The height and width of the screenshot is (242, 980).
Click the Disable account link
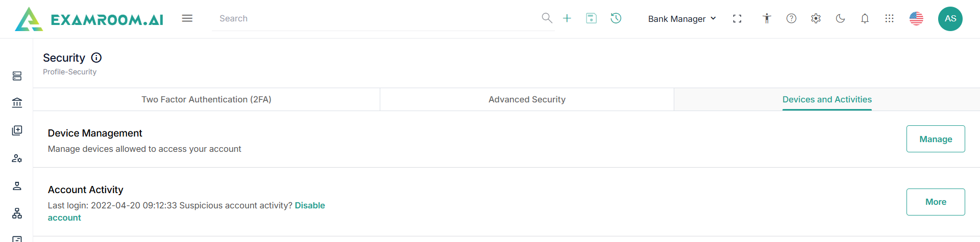(309, 206)
